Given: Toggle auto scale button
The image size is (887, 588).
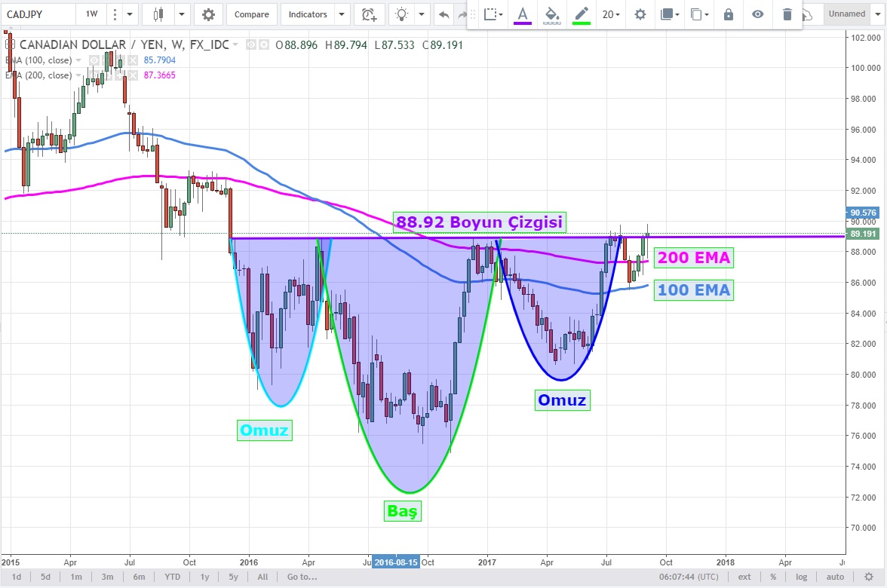Looking at the screenshot, I should point(836,577).
